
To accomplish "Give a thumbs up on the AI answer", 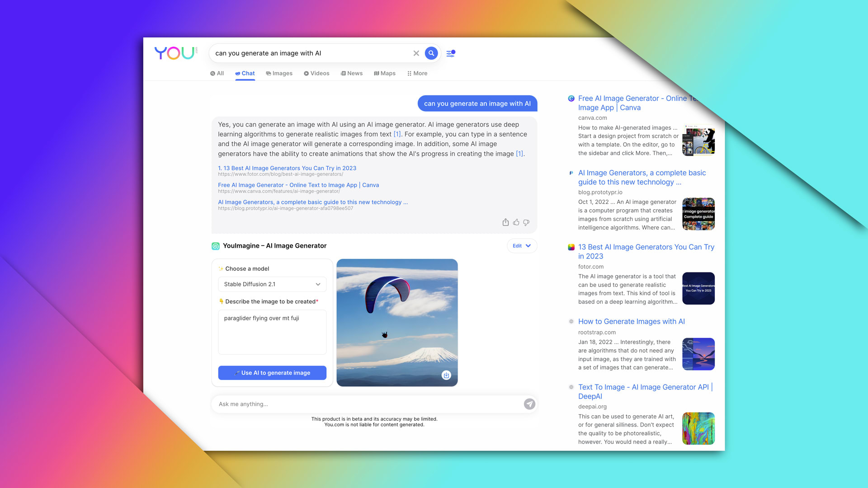I will coord(516,222).
